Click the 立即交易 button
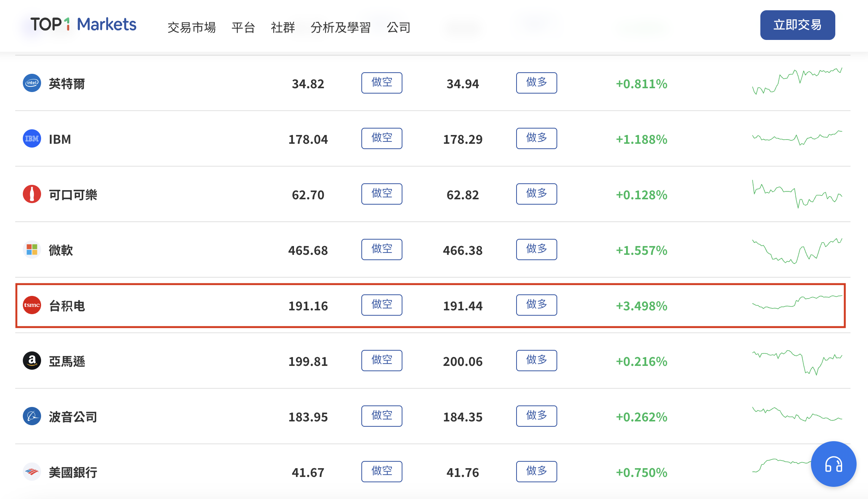 click(x=797, y=25)
